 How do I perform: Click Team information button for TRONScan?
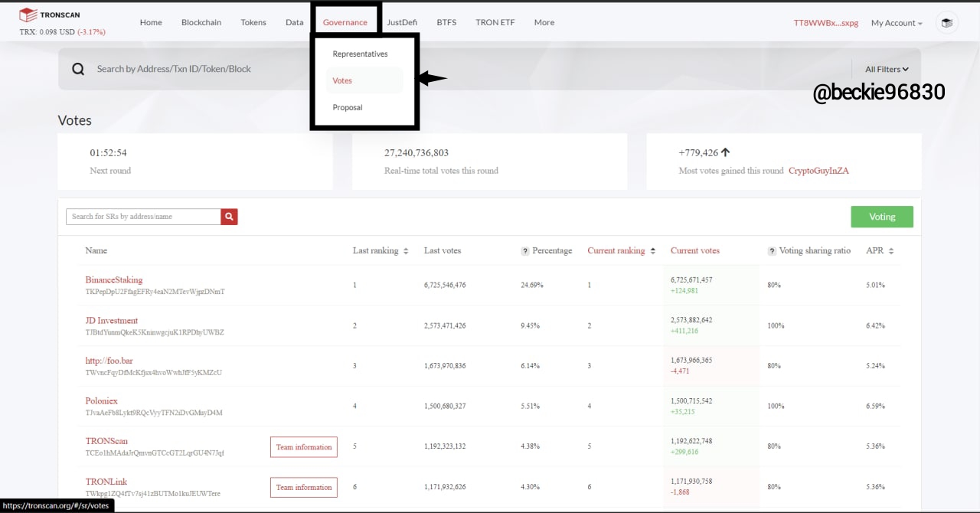pyautogui.click(x=304, y=447)
